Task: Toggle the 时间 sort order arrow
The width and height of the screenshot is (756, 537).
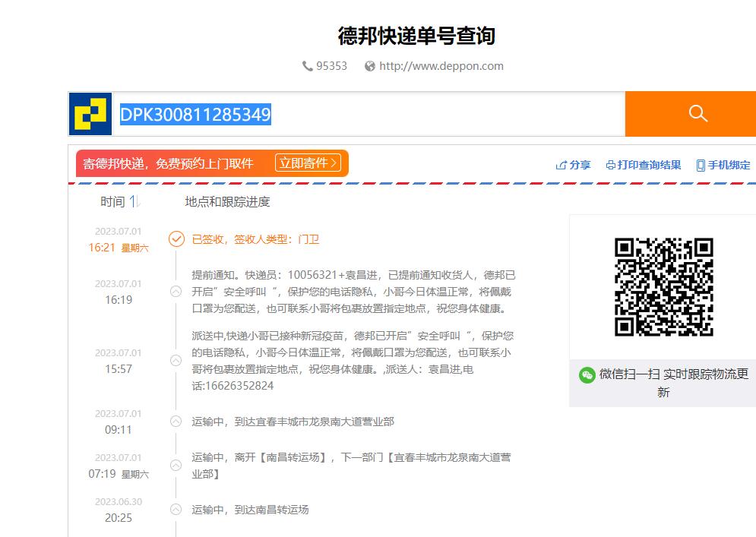Action: tap(134, 201)
